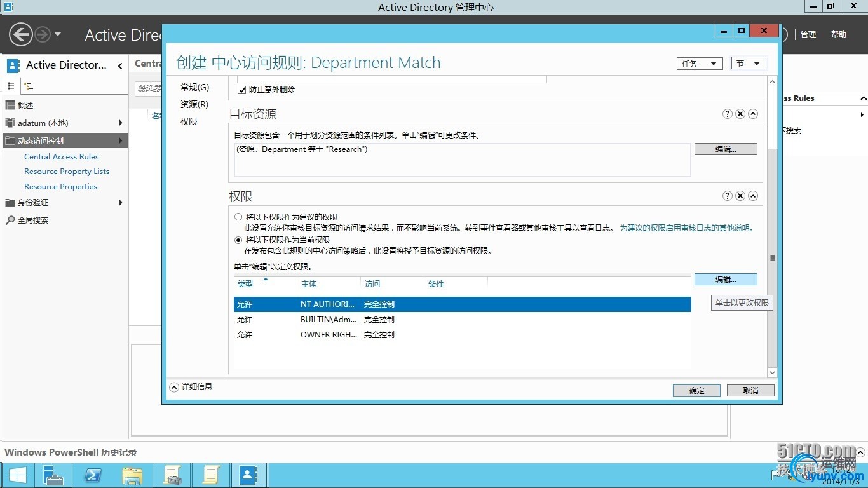Open the 任务 dropdown
The width and height of the screenshot is (868, 488).
point(700,64)
